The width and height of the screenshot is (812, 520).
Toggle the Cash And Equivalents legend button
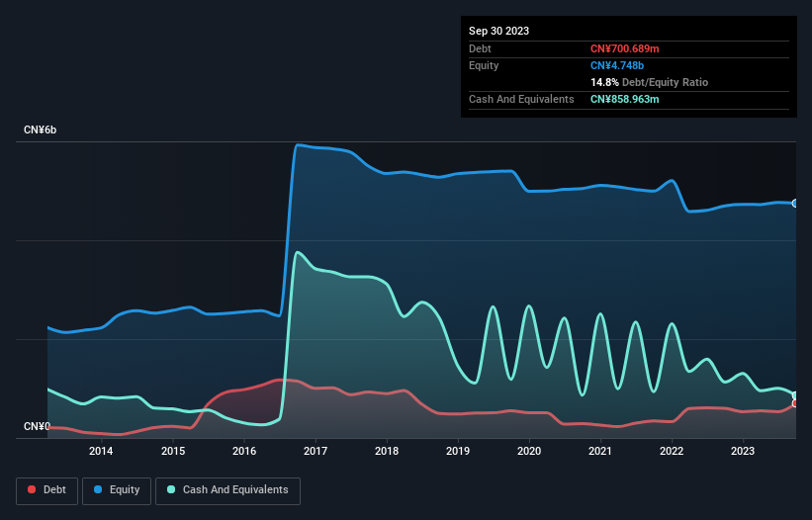pos(227,490)
